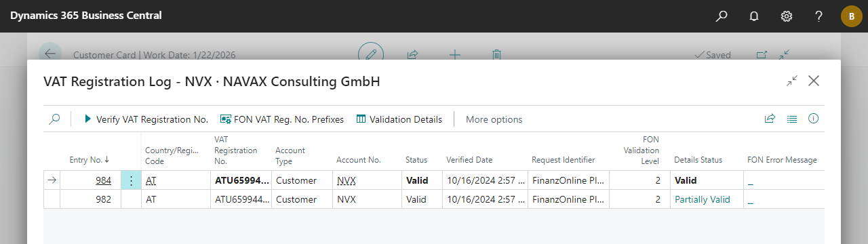Open Customer Card in new window
868x244 pixels.
click(x=762, y=55)
